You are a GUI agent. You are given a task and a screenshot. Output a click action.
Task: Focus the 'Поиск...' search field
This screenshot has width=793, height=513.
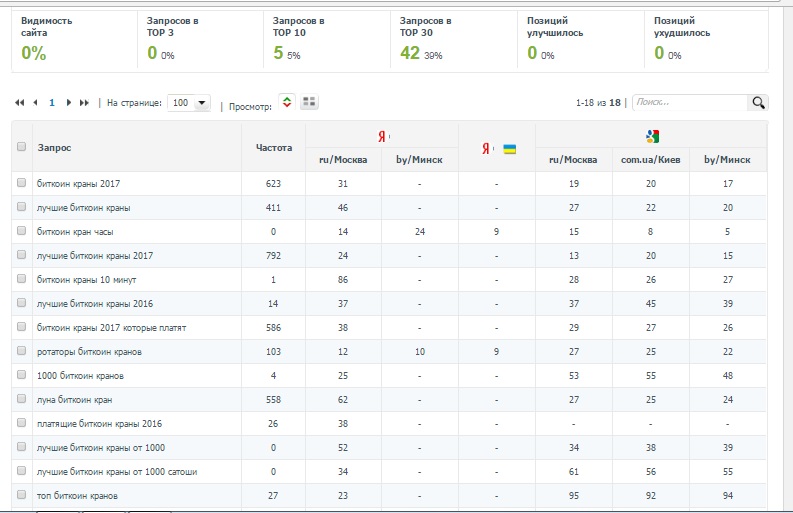click(x=689, y=102)
